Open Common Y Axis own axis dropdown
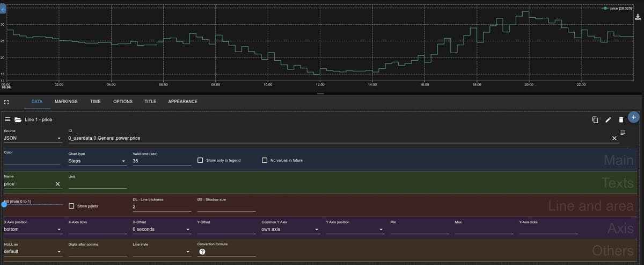This screenshot has height=265, width=644. tap(290, 230)
